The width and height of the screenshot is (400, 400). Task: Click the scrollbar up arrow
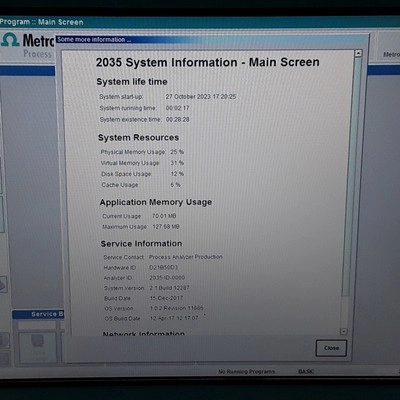tap(358, 53)
